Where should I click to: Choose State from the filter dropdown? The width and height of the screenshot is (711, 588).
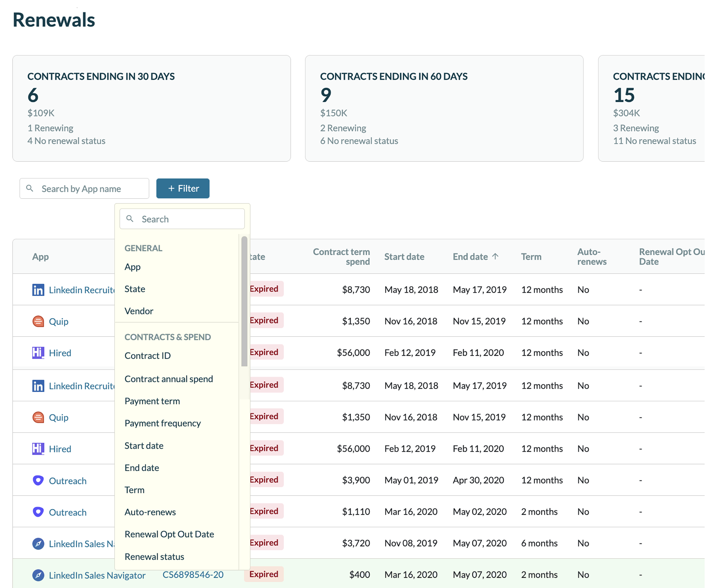135,289
